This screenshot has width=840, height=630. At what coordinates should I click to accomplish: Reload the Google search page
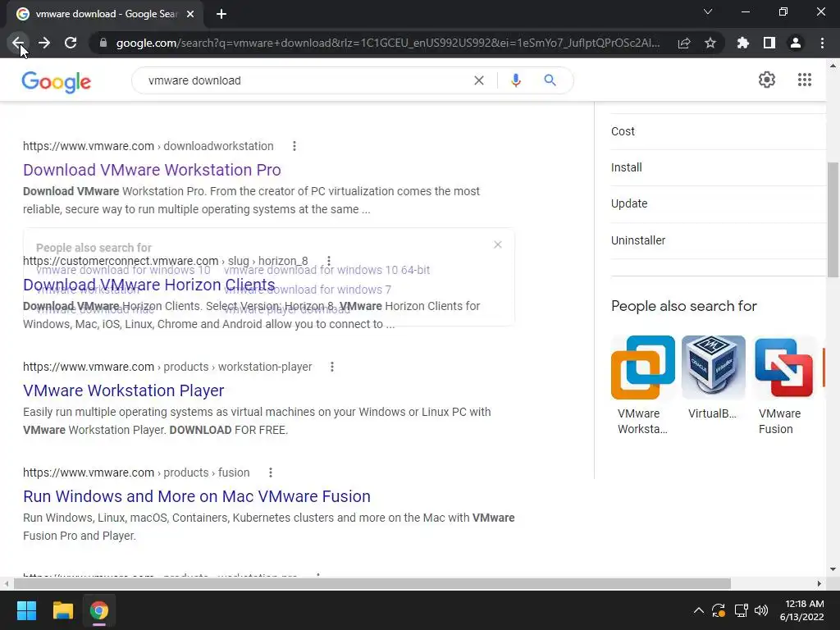coord(71,43)
